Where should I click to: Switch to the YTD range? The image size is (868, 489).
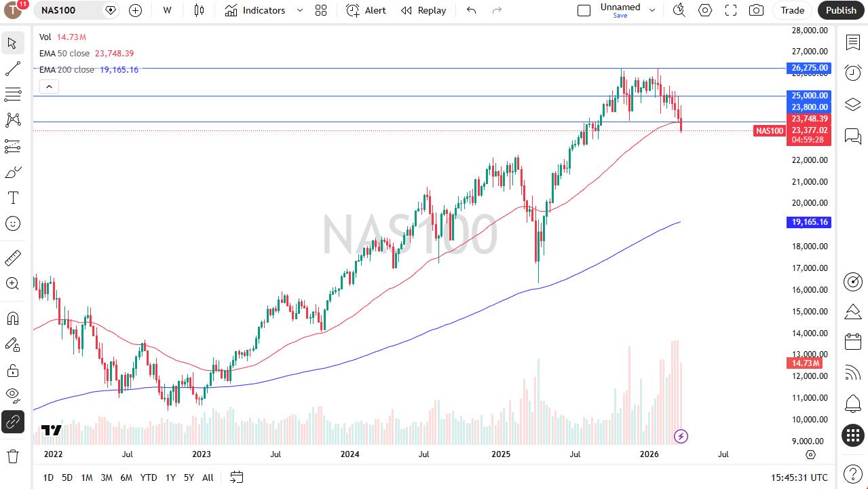[x=148, y=477]
